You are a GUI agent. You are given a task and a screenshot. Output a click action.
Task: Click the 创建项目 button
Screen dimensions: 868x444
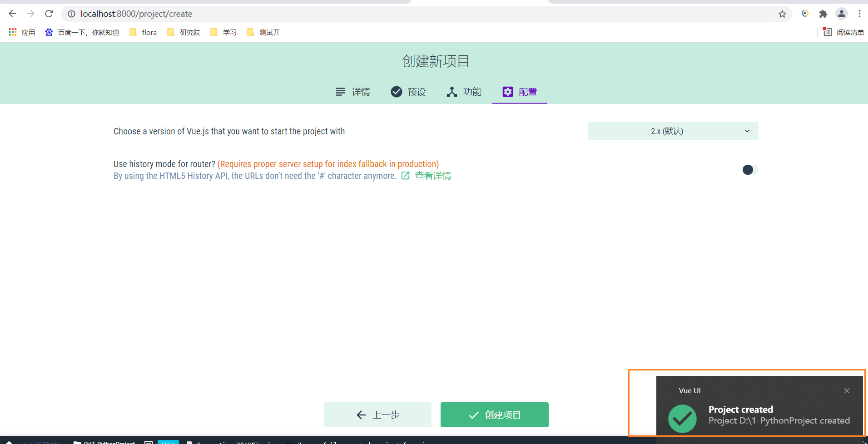(x=494, y=414)
